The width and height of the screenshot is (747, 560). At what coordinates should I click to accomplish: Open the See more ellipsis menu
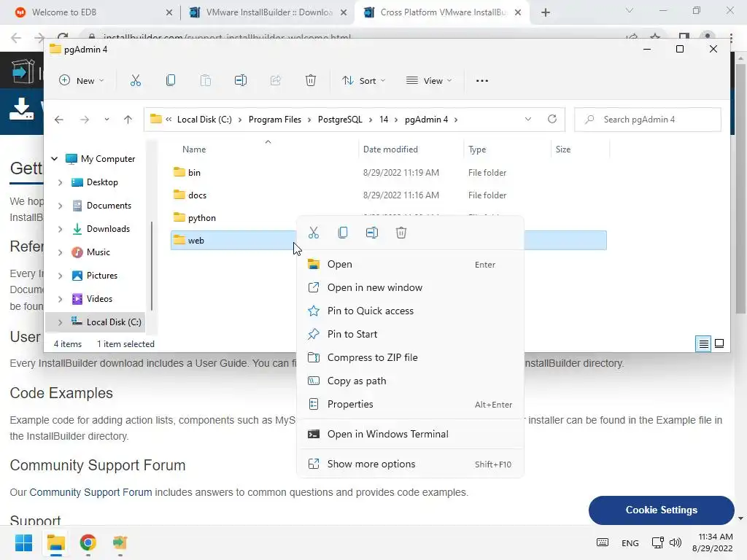482,80
